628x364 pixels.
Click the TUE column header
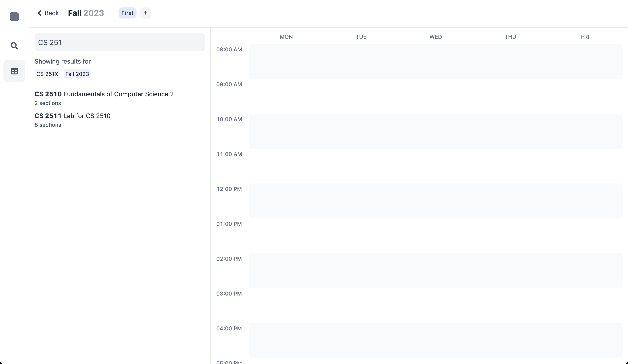click(x=361, y=37)
